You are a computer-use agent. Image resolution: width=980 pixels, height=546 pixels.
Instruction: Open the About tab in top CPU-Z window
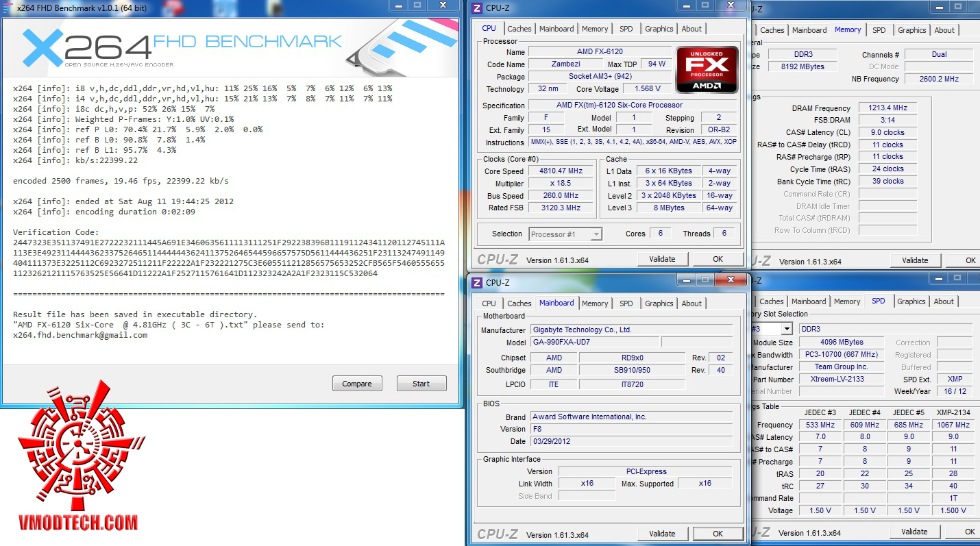tap(691, 29)
